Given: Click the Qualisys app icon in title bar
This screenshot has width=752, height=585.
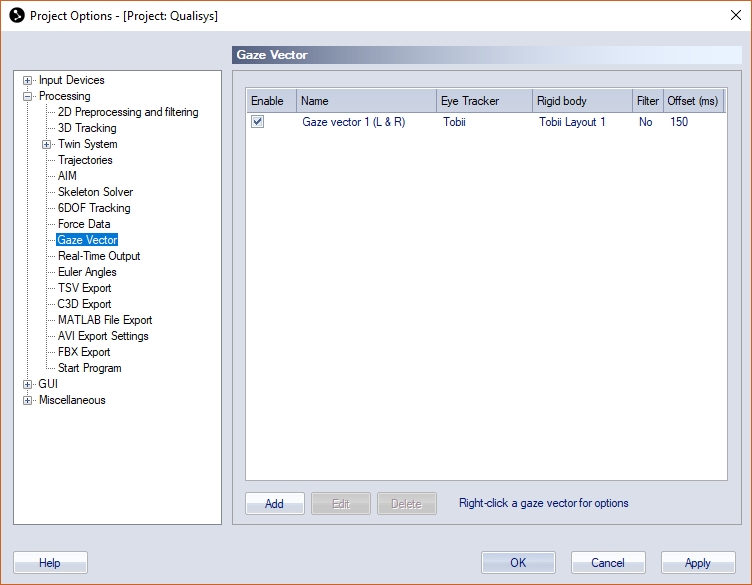Looking at the screenshot, I should click(x=16, y=16).
